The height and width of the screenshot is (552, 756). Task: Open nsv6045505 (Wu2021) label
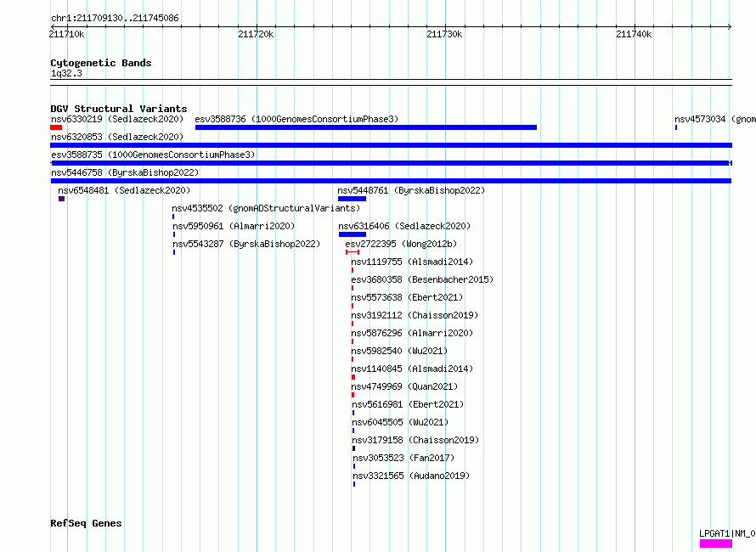point(400,422)
